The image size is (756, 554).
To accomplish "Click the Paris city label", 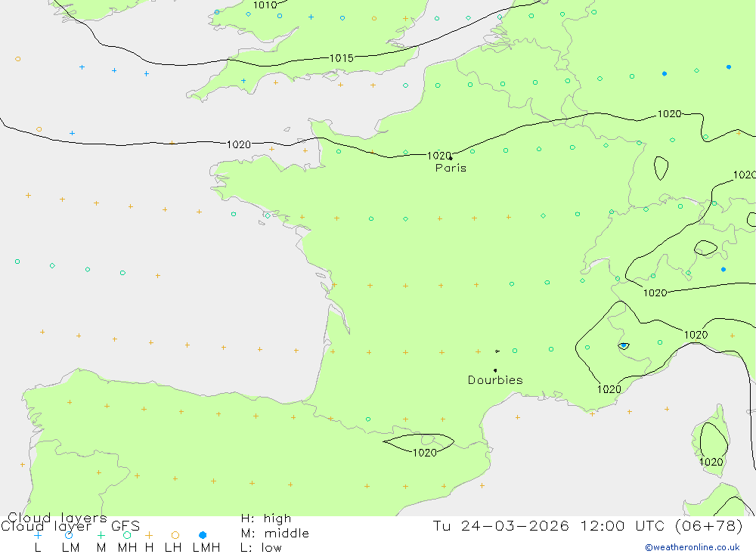I will click(451, 169).
